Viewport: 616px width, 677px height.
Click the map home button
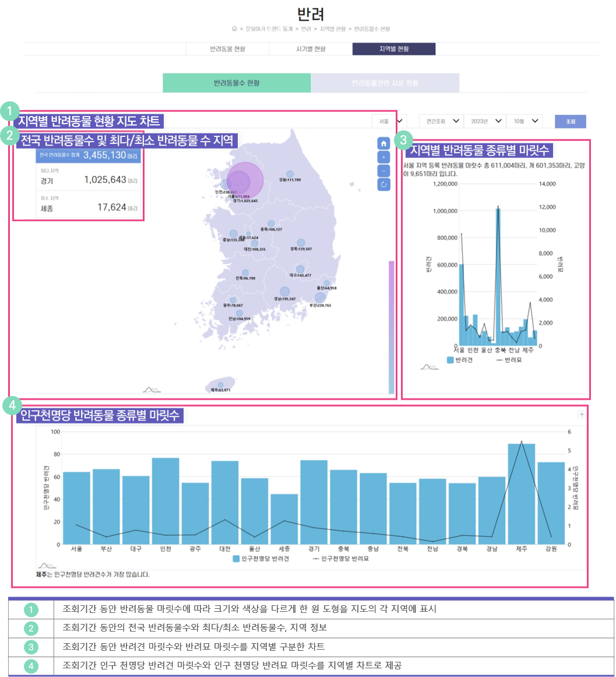pos(383,143)
